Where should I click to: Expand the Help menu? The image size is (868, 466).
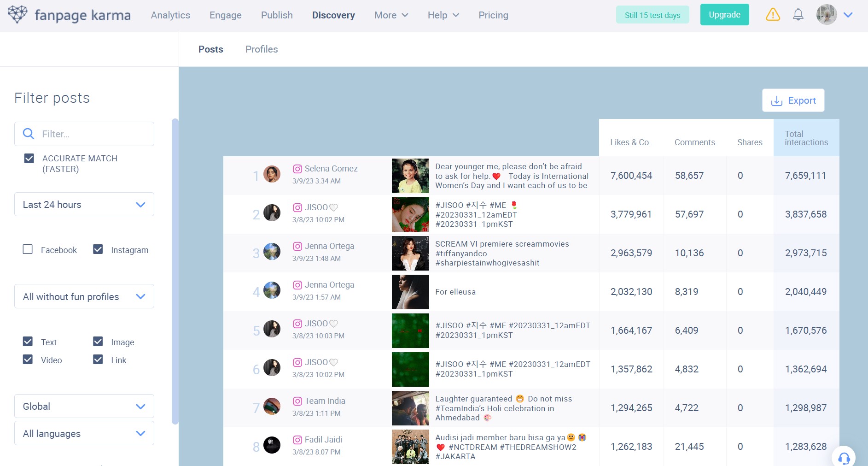443,15
